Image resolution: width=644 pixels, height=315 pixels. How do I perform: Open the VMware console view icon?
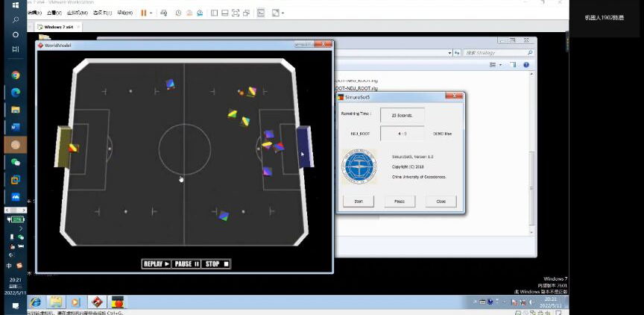pyautogui.click(x=261, y=13)
